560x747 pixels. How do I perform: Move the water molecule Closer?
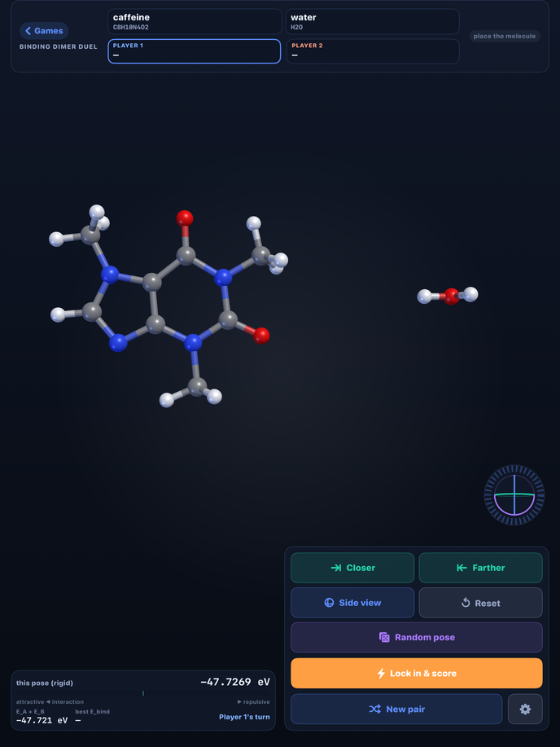(352, 568)
